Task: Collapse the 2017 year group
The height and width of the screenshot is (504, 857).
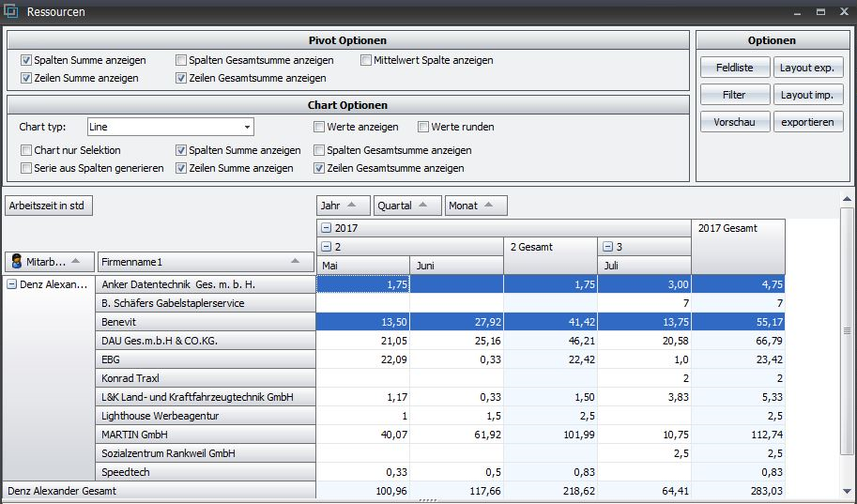Action: pos(326,228)
